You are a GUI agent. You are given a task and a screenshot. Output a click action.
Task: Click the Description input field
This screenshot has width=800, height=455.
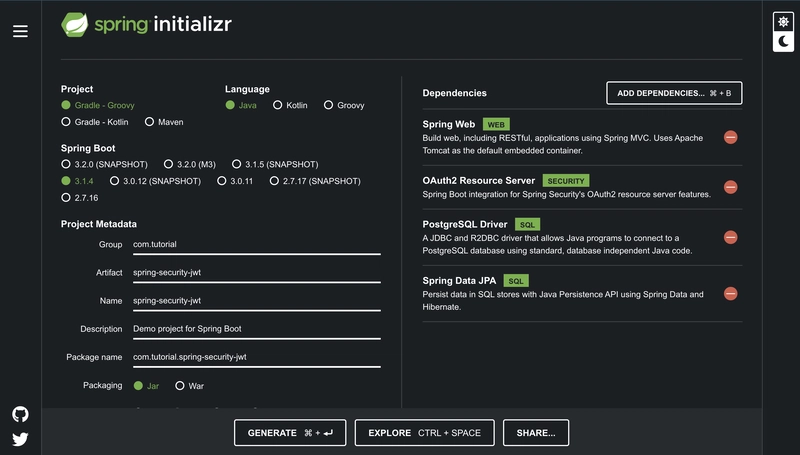click(x=257, y=329)
